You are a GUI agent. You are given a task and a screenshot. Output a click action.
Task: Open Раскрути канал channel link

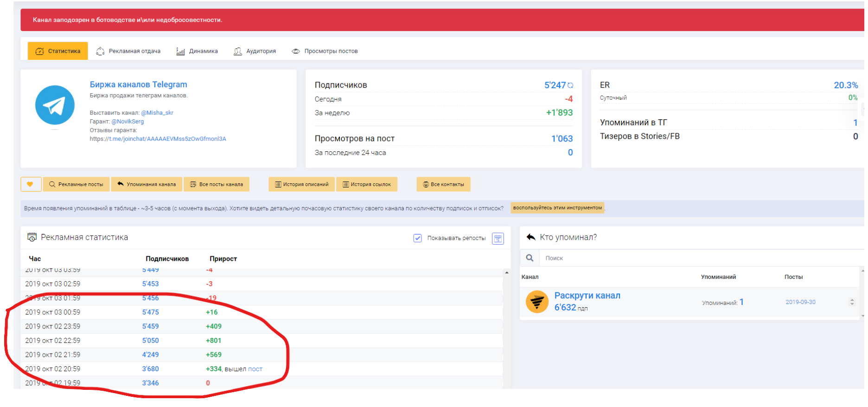coord(587,296)
